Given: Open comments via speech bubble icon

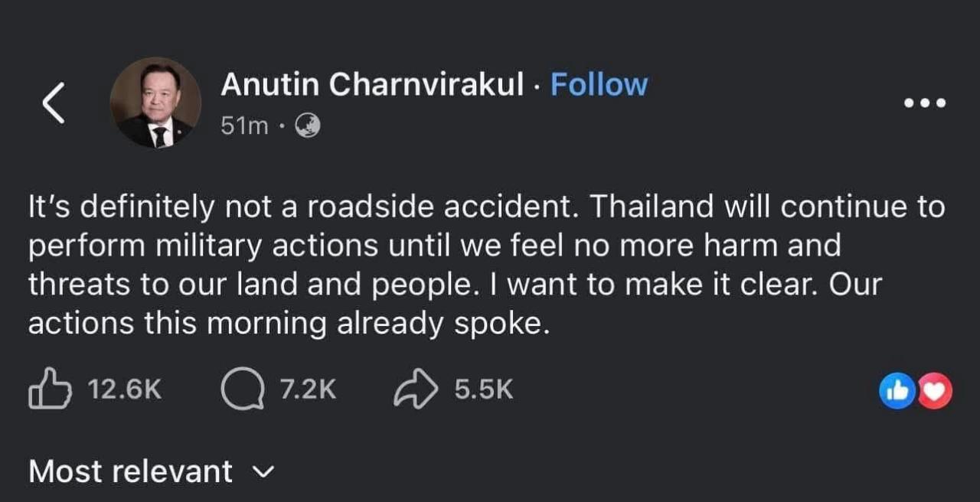Looking at the screenshot, I should pos(237,390).
